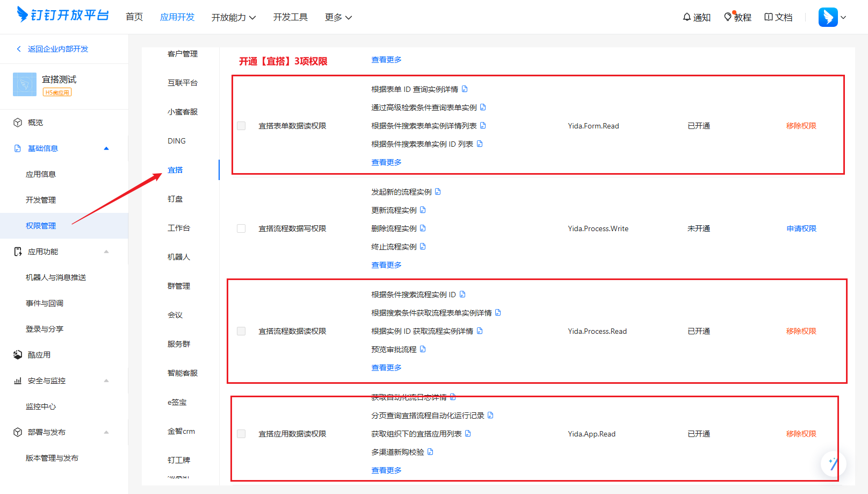Click 查看更多 under 终止流程实例
Image resolution: width=868 pixels, height=494 pixels.
386,265
